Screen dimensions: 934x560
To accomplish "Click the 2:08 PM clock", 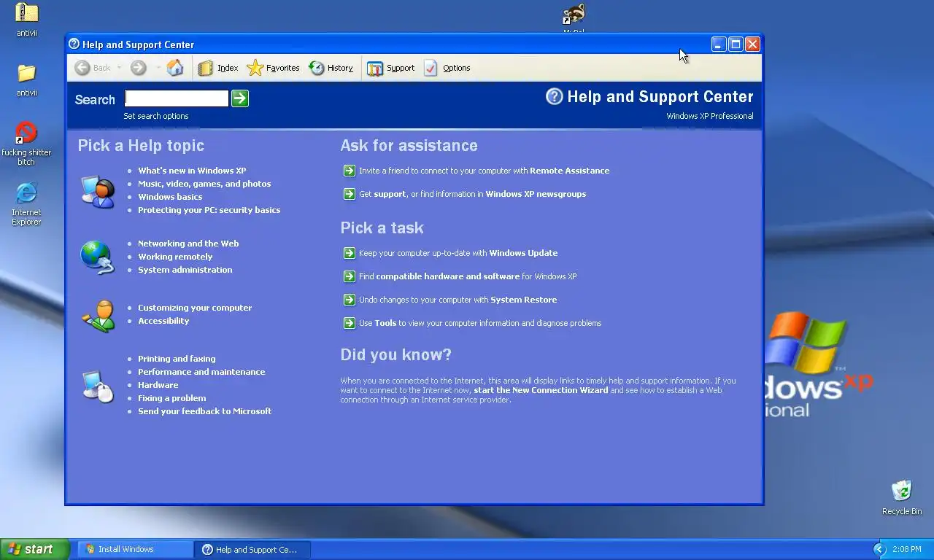I will click(907, 549).
